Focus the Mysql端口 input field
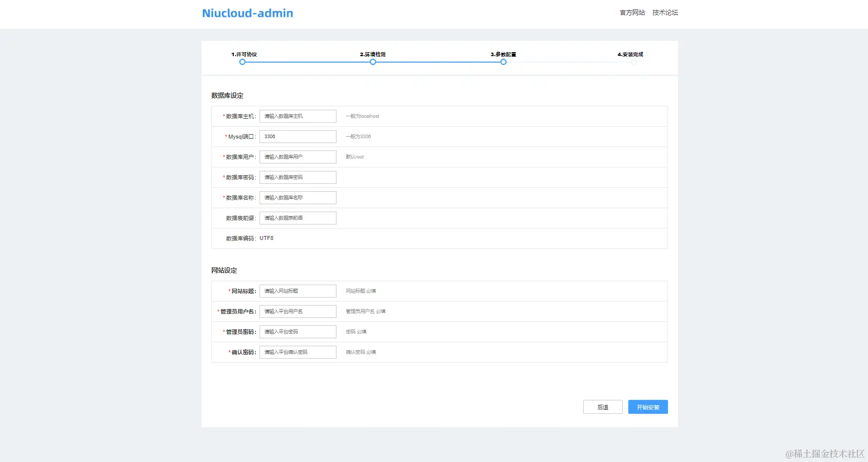Screen dimensions: 868x462 (x=298, y=137)
